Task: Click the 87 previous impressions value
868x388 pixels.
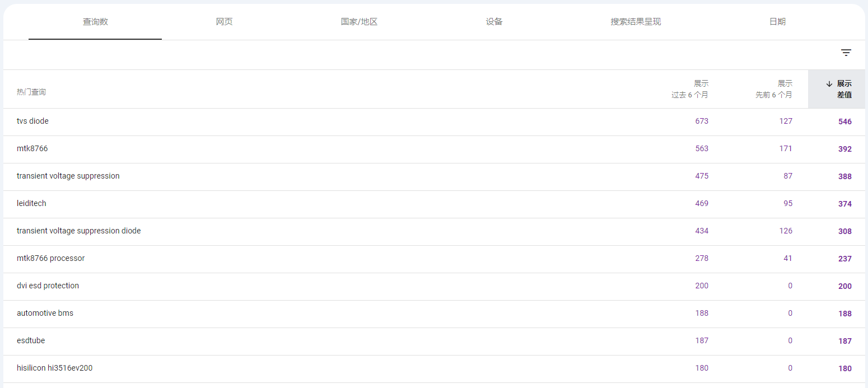Action: click(788, 176)
